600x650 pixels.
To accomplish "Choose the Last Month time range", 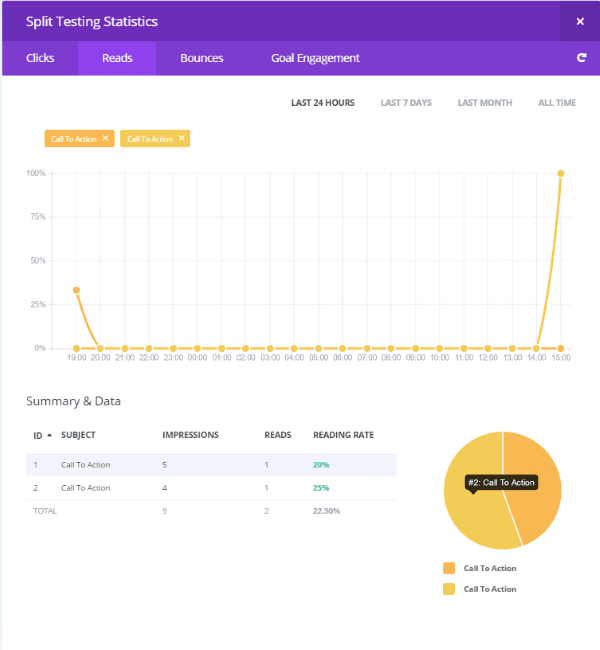I will pos(484,103).
